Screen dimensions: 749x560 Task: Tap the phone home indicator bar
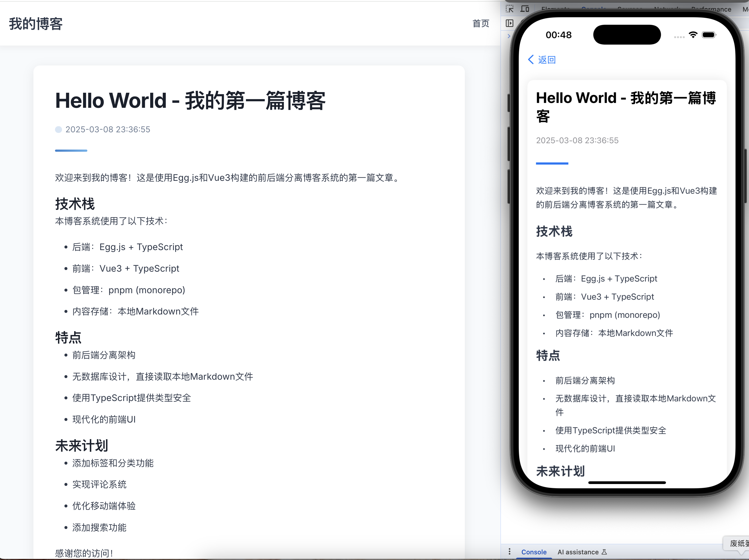click(627, 482)
